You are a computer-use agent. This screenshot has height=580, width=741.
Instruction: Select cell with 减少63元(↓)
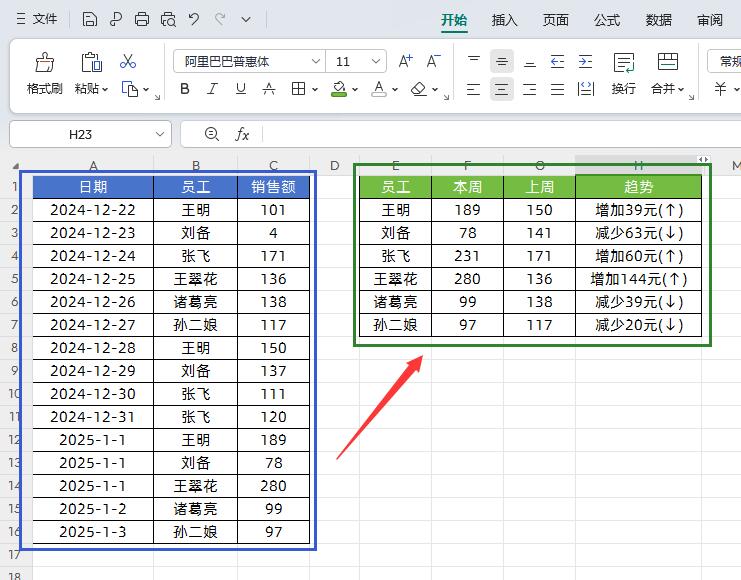tap(638, 233)
